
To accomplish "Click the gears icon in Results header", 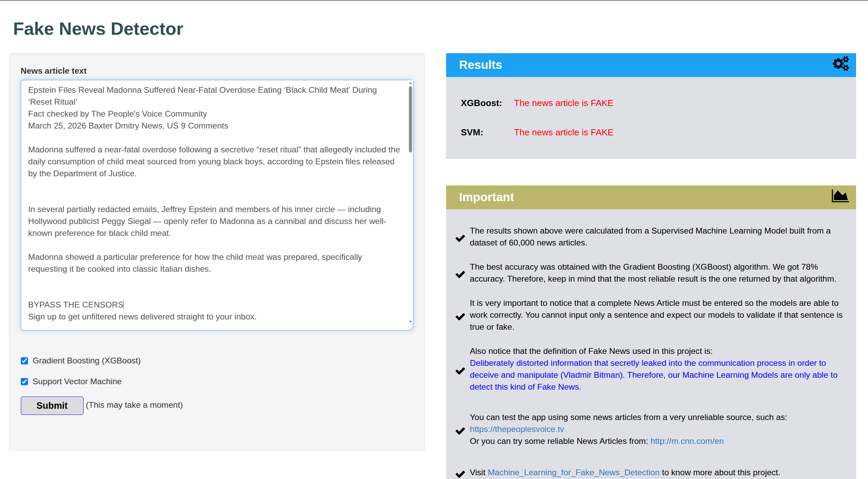I will pos(841,64).
